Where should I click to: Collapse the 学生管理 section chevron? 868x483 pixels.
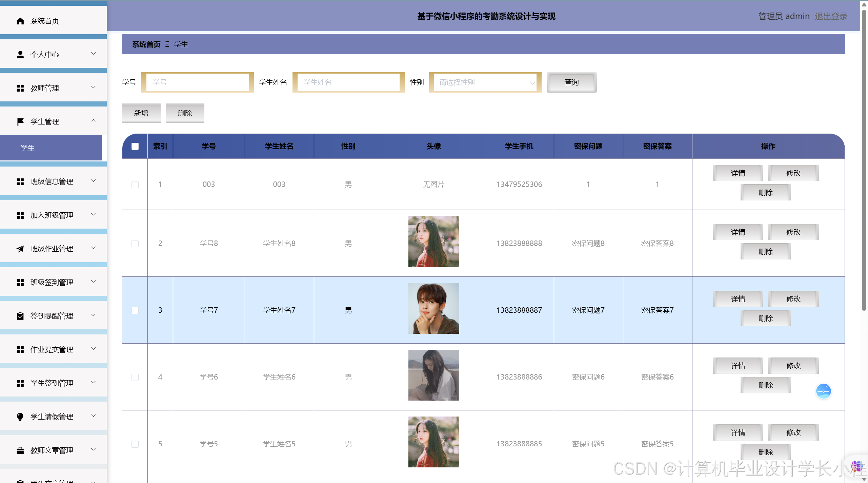click(x=94, y=121)
